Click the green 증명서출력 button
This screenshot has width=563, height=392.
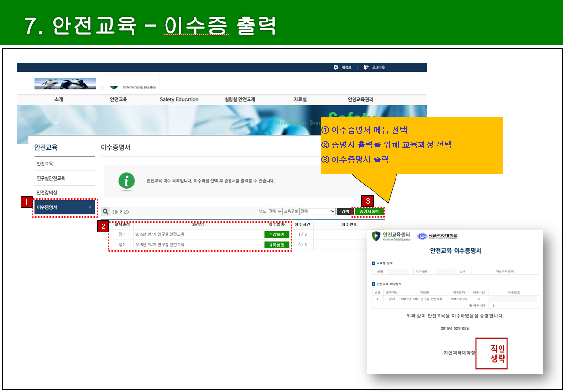coord(370,212)
